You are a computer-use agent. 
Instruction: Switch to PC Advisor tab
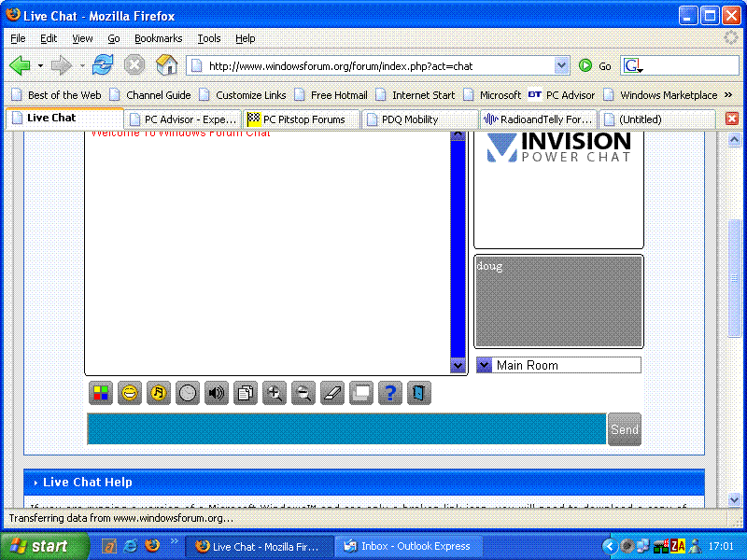(x=183, y=119)
